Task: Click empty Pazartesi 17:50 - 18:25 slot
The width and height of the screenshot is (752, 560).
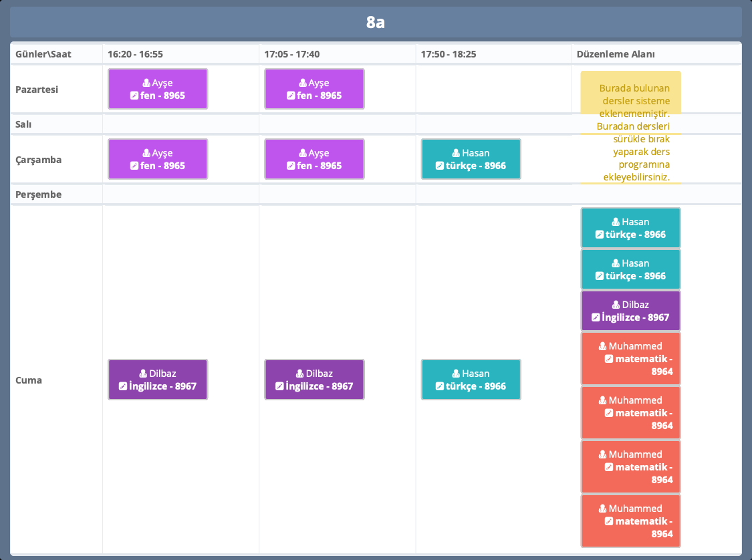Action: pyautogui.click(x=493, y=90)
